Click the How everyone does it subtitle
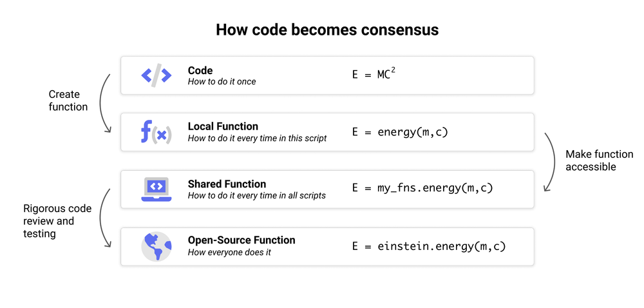Image resolution: width=644 pixels, height=308 pixels. [229, 253]
